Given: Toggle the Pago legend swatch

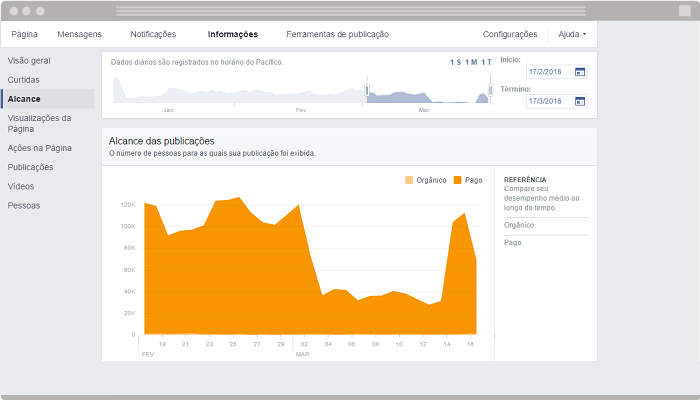Looking at the screenshot, I should pos(457,180).
